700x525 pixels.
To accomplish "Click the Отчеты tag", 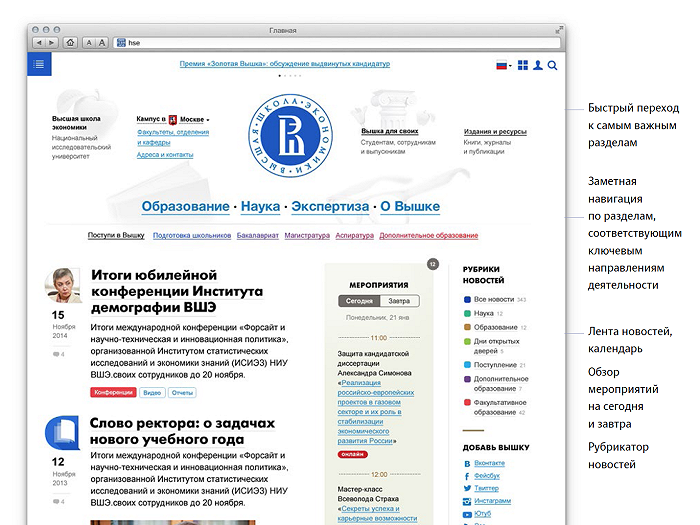I will coord(182,392).
